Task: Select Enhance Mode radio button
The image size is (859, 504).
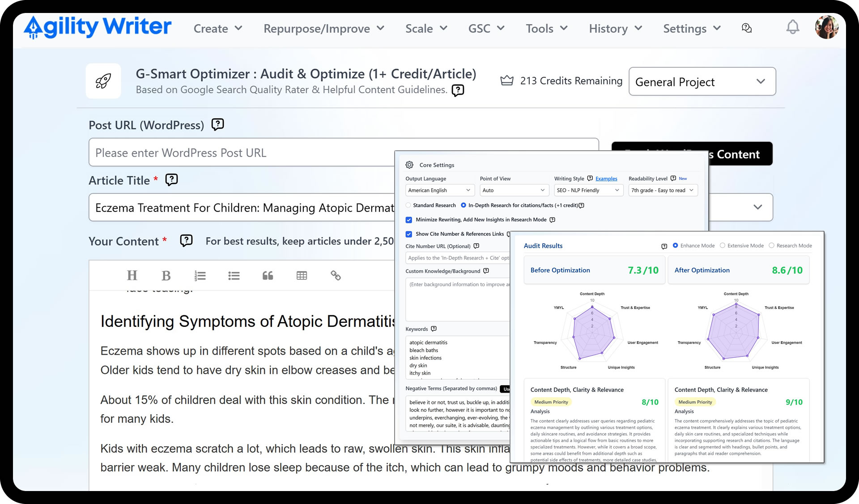Action: click(x=675, y=246)
